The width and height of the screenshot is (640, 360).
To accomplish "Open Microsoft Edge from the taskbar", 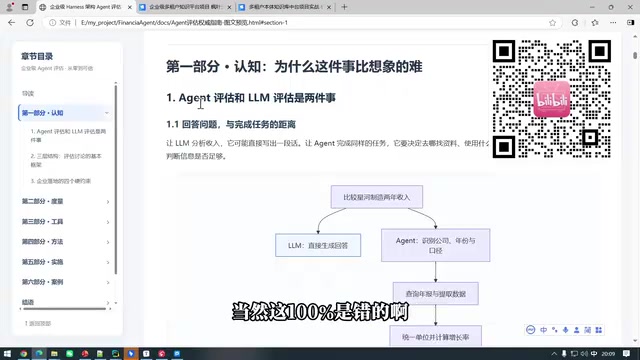I will click(x=39, y=353).
